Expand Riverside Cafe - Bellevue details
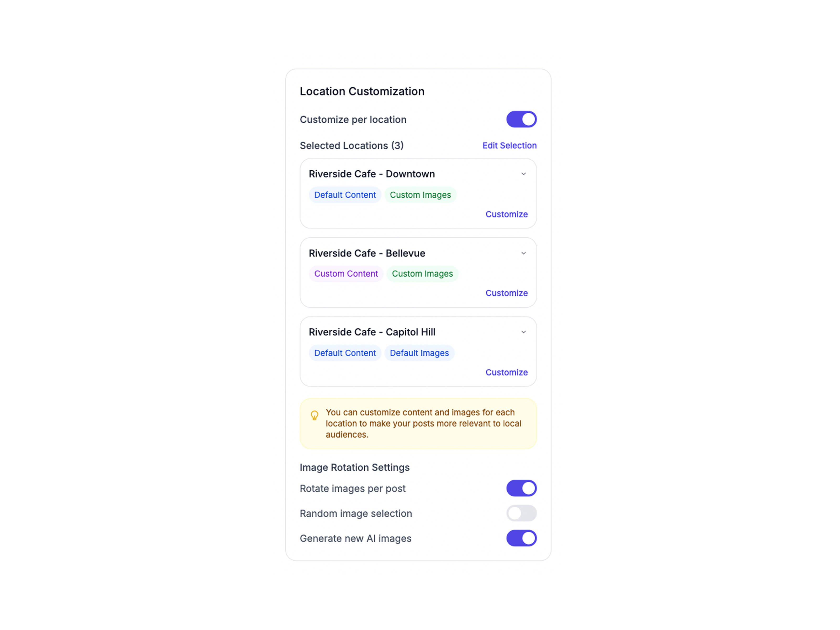840x630 pixels. click(524, 253)
